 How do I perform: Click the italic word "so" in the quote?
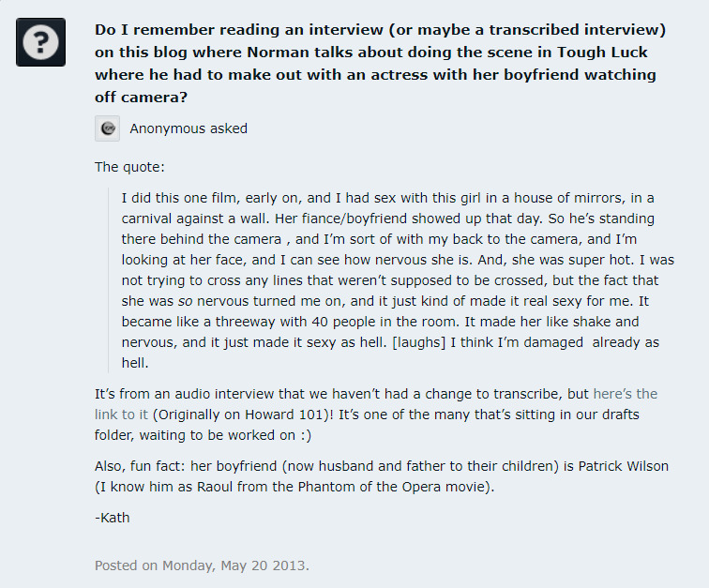(185, 301)
